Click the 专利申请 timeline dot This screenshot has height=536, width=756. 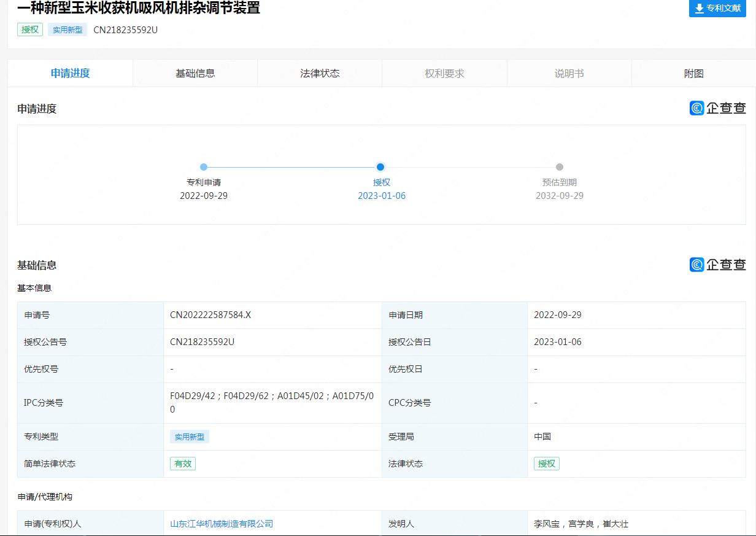click(204, 167)
